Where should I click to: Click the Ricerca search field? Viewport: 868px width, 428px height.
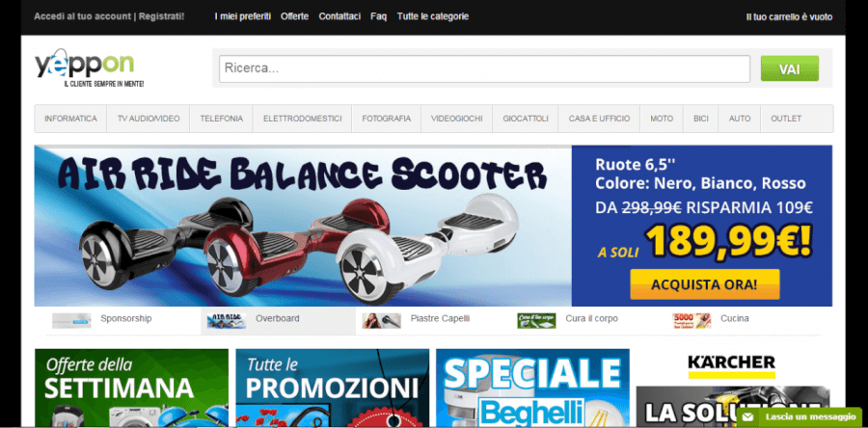point(484,69)
